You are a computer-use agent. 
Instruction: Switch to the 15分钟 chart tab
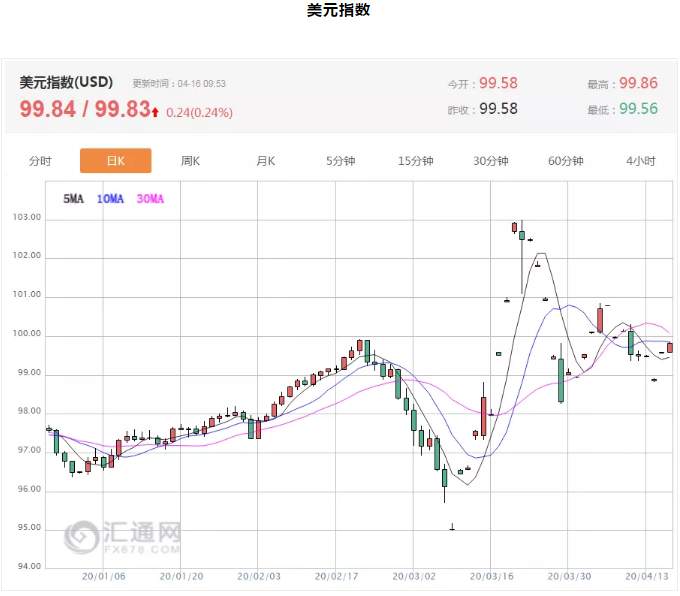click(x=415, y=161)
